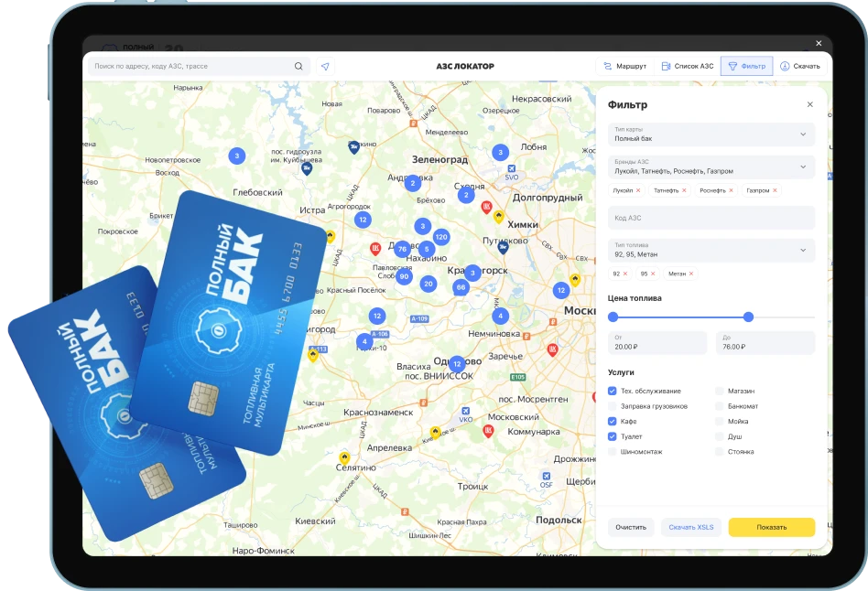Click cluster 2 near Сходня
The width and height of the screenshot is (868, 591).
click(x=466, y=195)
